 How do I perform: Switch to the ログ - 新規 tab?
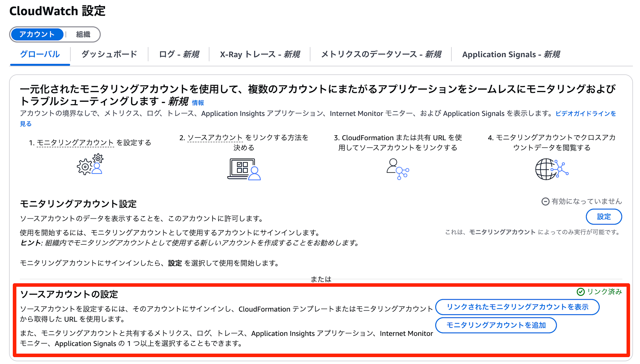[x=179, y=54]
